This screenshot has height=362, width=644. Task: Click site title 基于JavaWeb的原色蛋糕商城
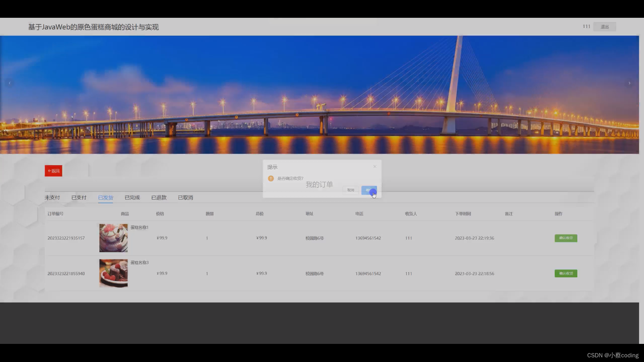tap(93, 27)
